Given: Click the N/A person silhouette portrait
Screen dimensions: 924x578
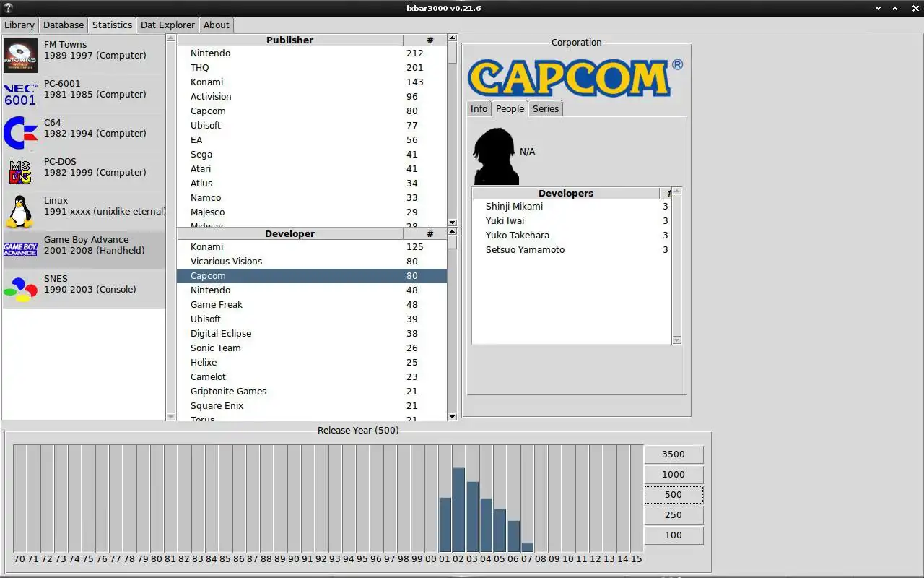Looking at the screenshot, I should tap(495, 156).
